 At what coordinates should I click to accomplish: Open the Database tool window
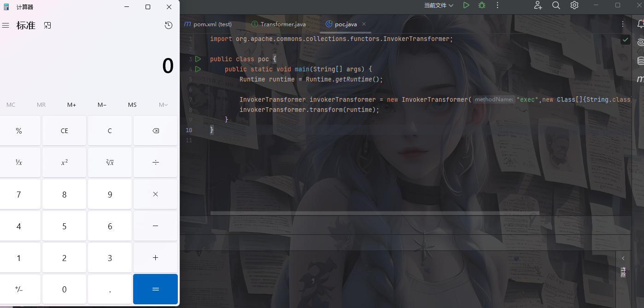coord(640,60)
